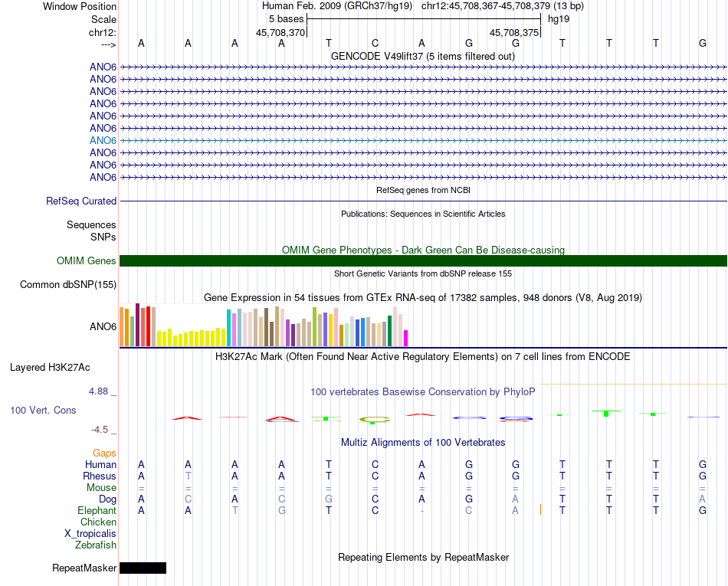
Task: Click the dash gap character in the Elephant row
Action: 421,511
